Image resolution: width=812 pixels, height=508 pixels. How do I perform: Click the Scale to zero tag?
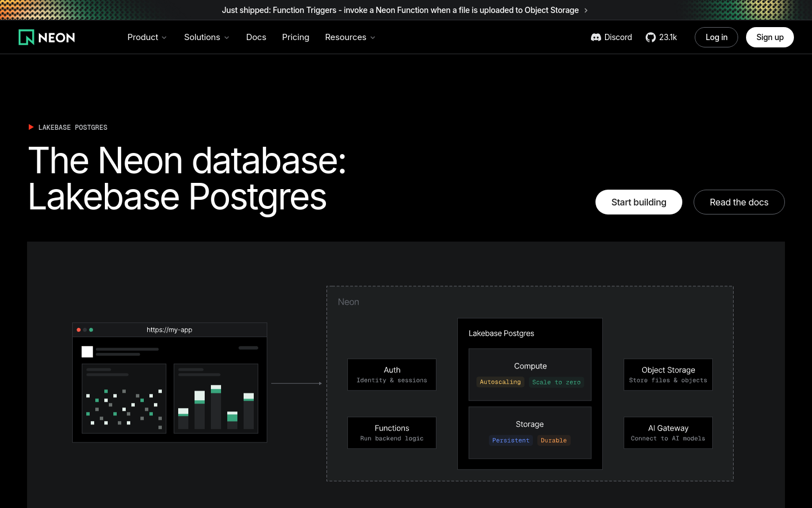click(x=557, y=382)
